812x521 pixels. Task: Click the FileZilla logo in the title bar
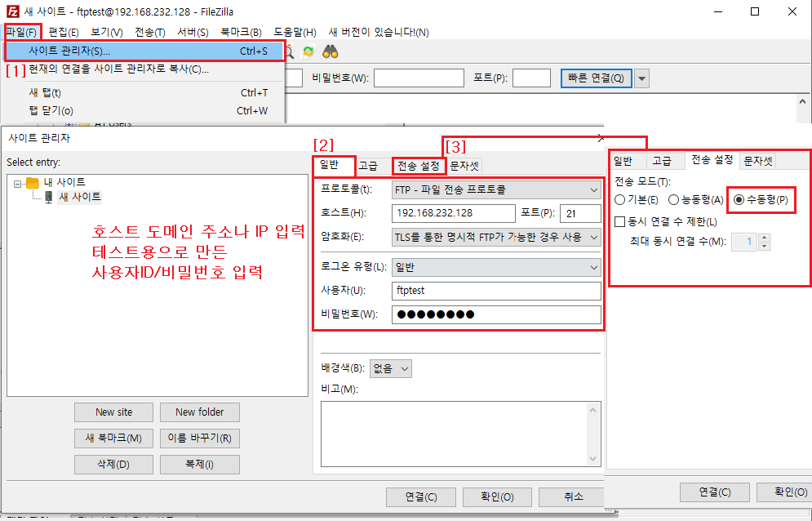click(12, 11)
